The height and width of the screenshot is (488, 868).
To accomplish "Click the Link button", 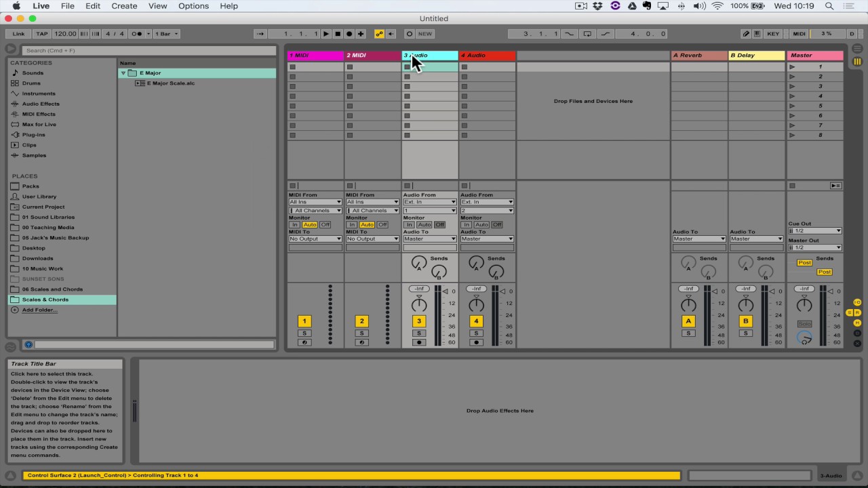I will (18, 34).
